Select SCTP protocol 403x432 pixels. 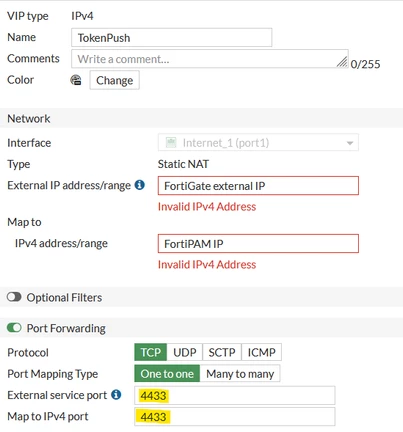[222, 352]
